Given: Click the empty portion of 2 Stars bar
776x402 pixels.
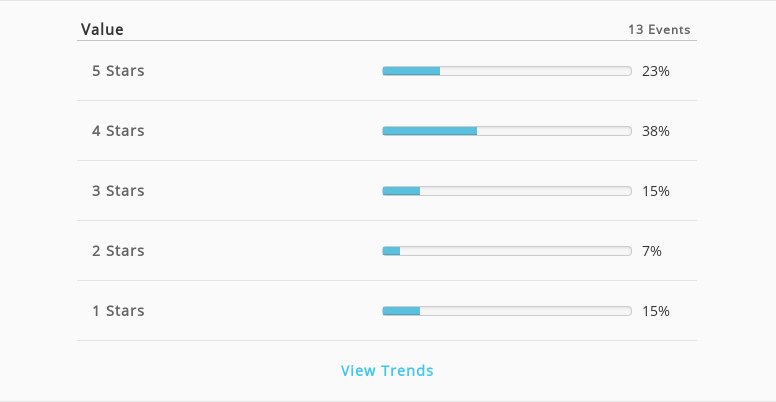Looking at the screenshot, I should point(516,251).
